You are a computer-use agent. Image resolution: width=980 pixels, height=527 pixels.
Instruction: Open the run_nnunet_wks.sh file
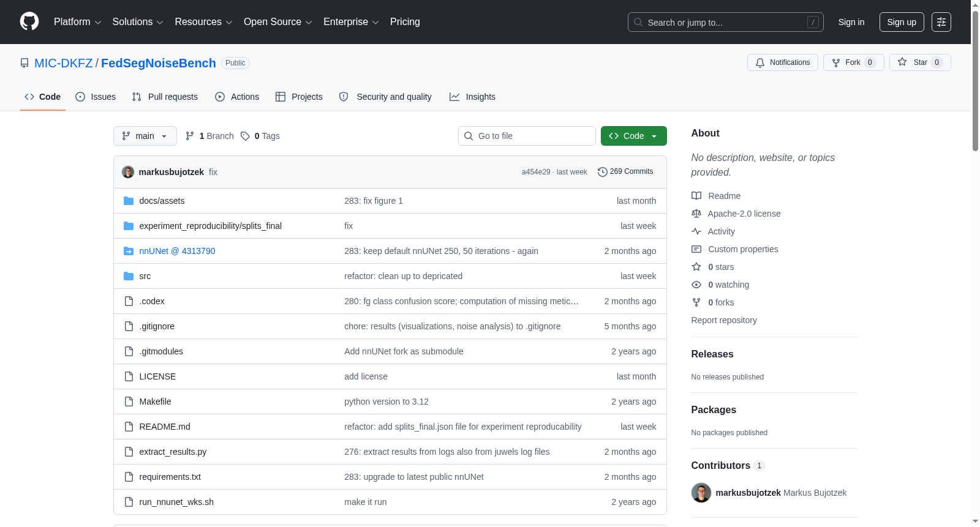point(176,502)
